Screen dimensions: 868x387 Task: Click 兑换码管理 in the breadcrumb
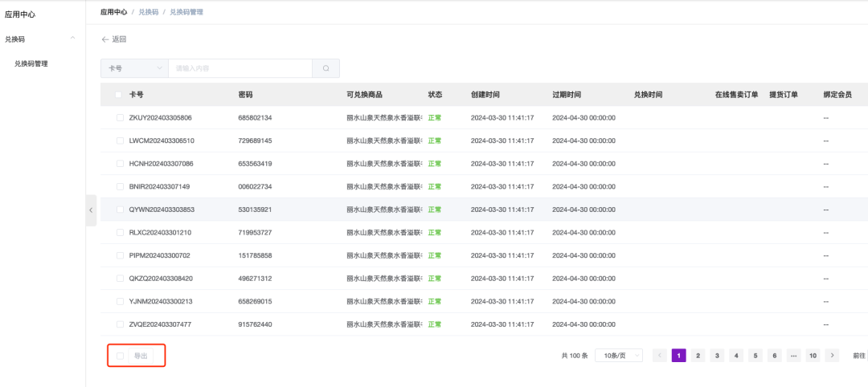coord(186,11)
